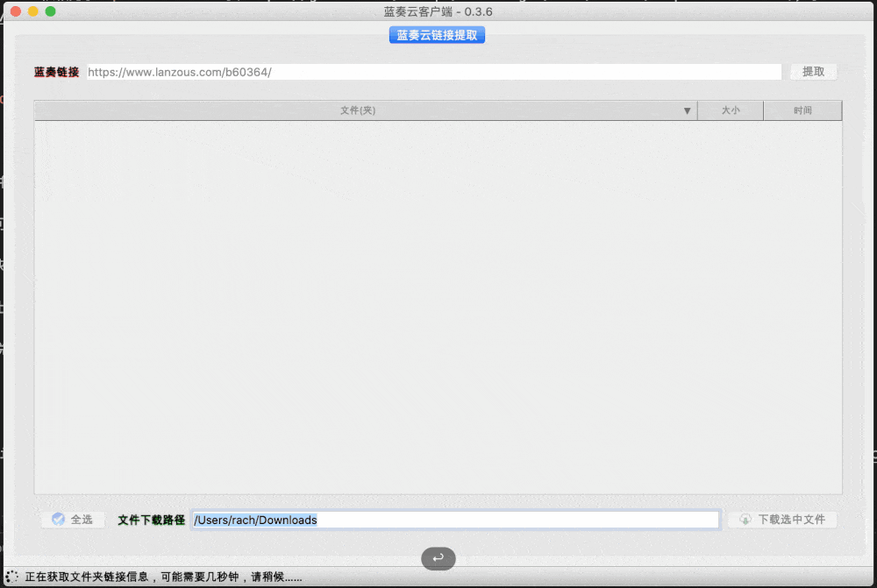The width and height of the screenshot is (877, 588).
Task: Click the window title 蓝奏云客户端 - 0.3.6
Action: (437, 11)
